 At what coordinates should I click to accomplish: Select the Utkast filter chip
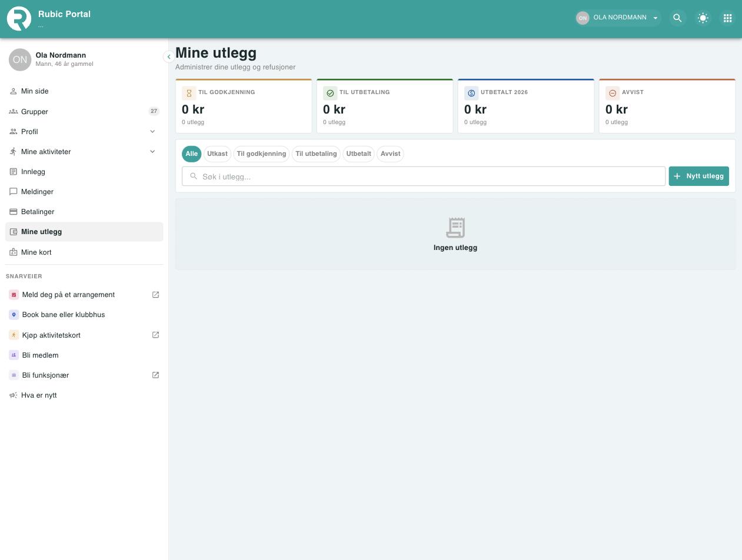(217, 154)
